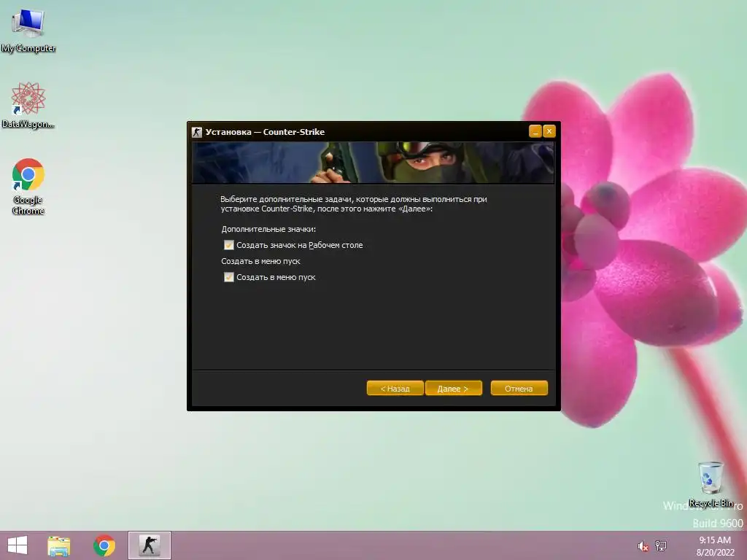The height and width of the screenshot is (560, 747).
Task: Minimize the Counter-Strike installer window
Action: point(535,131)
